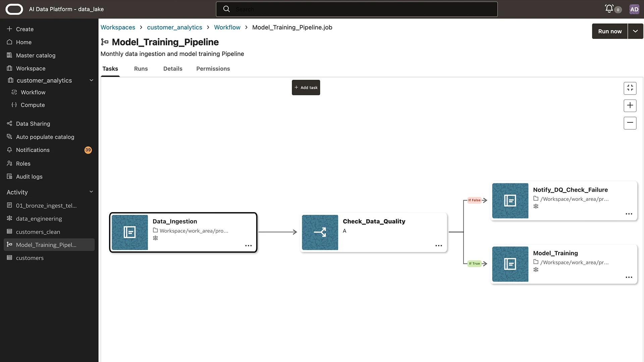Open options menu on Check_Data_Quality task
Viewport: 644px width, 362px height.
pyautogui.click(x=438, y=246)
